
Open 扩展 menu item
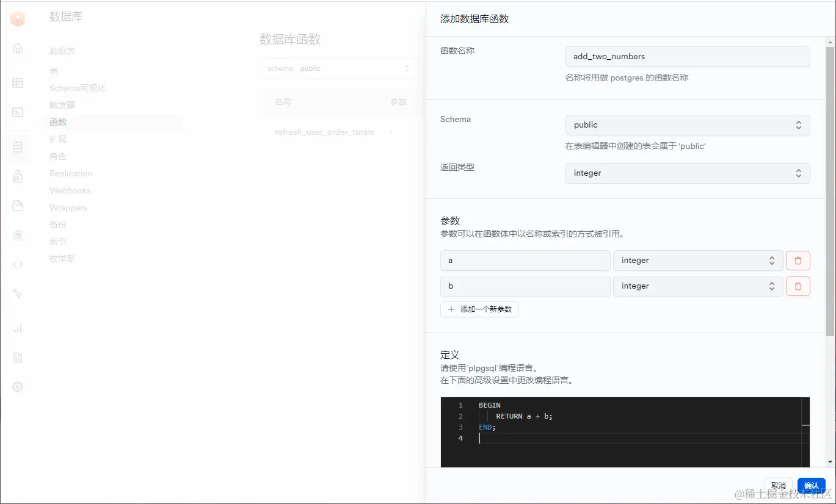coord(58,139)
